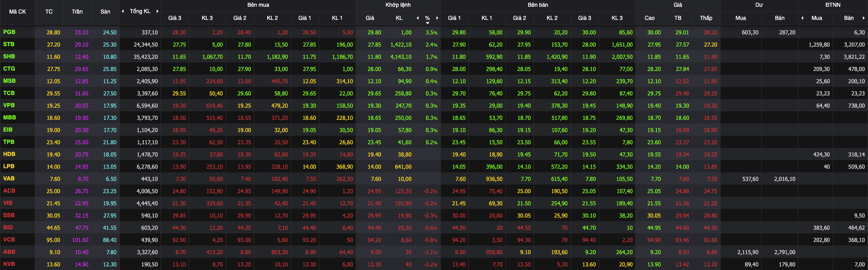
Task: Click ABB Dư Mua value 2,115,90
Action: pos(748,252)
